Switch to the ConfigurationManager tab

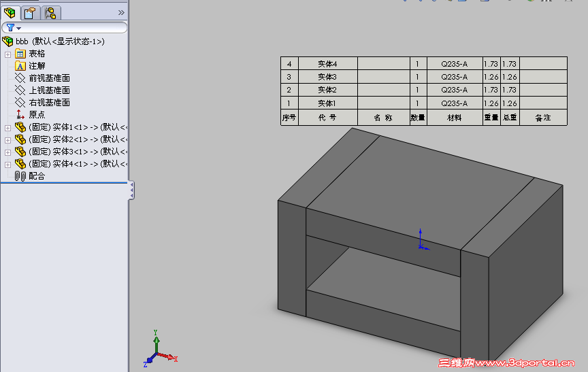point(50,13)
